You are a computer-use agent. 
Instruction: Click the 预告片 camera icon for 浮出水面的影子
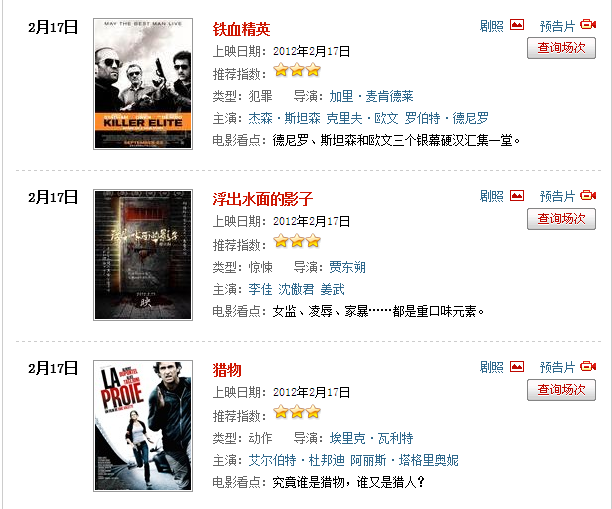(x=588, y=196)
